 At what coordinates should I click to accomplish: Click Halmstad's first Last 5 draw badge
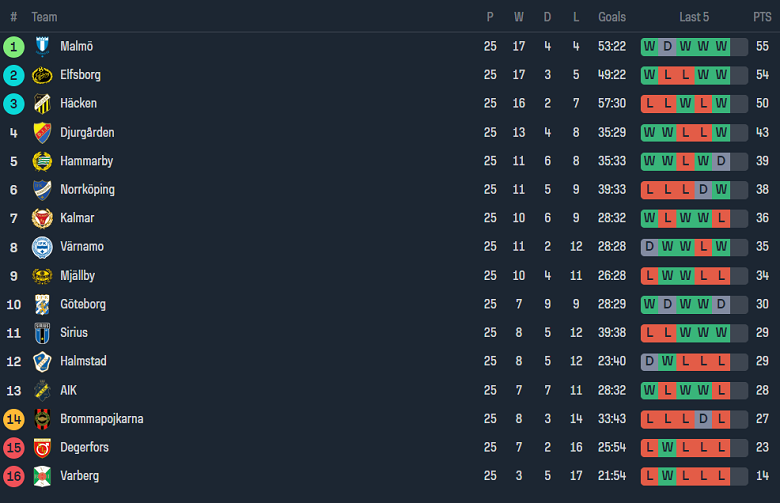[650, 361]
